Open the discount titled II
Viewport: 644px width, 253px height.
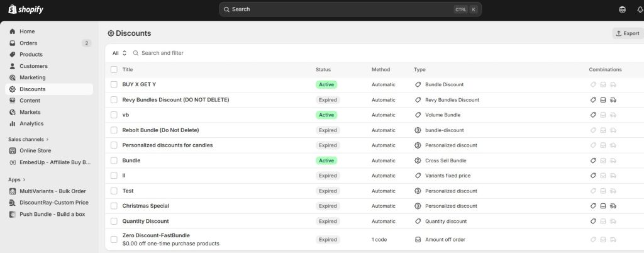click(124, 176)
